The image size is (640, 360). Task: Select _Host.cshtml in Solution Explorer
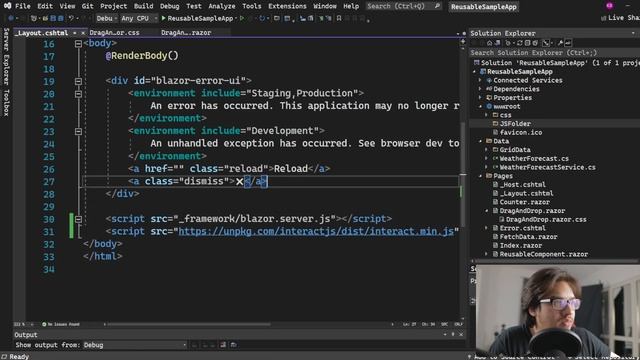coord(522,184)
